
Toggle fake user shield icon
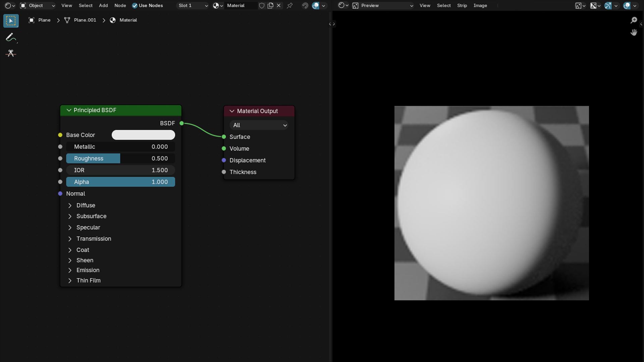point(262,5)
